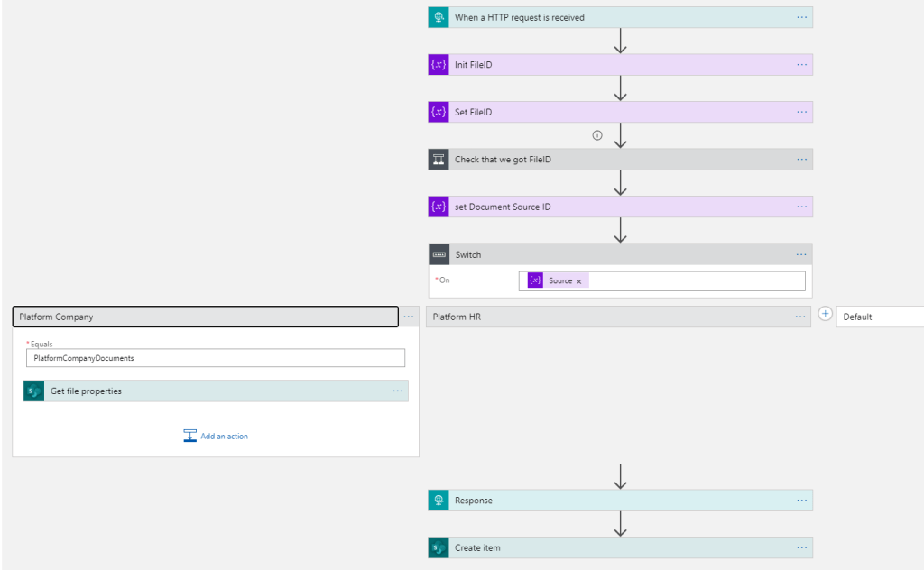
Task: Click the info icon below Set FileID
Action: [597, 135]
